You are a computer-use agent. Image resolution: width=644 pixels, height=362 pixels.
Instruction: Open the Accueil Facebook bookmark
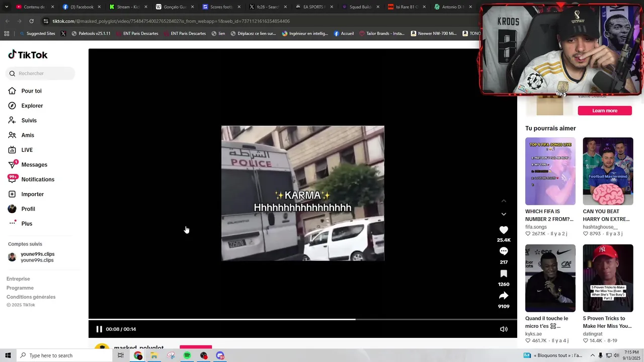tap(344, 34)
